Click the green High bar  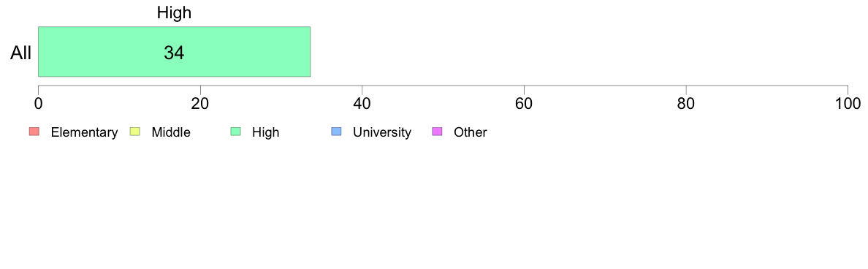coord(175,51)
